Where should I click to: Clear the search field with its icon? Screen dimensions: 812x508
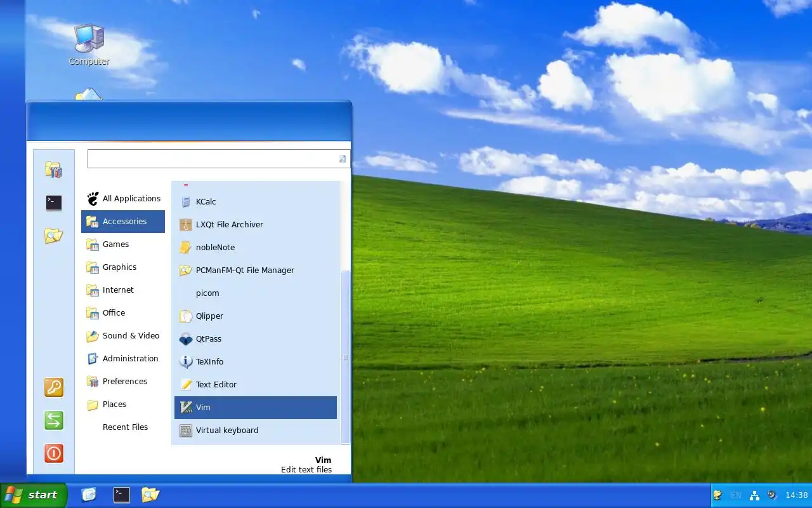click(x=343, y=159)
